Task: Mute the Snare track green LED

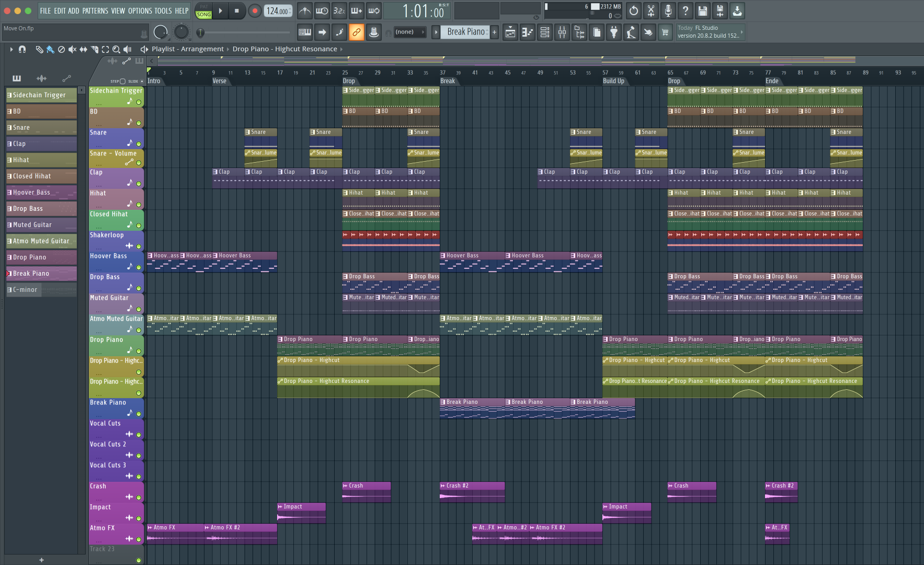Action: click(139, 144)
